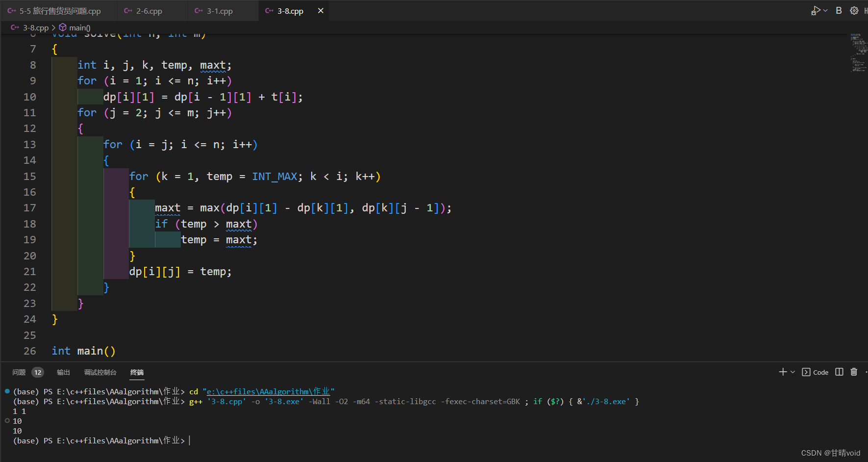Image resolution: width=868 pixels, height=462 pixels.
Task: Click the code minimap preview
Action: click(858, 53)
